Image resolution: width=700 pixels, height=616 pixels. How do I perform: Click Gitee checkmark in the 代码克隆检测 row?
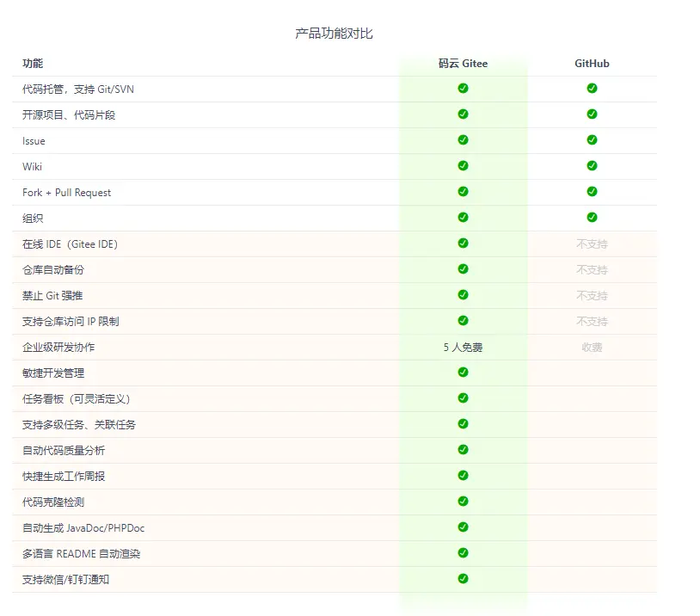[463, 502]
